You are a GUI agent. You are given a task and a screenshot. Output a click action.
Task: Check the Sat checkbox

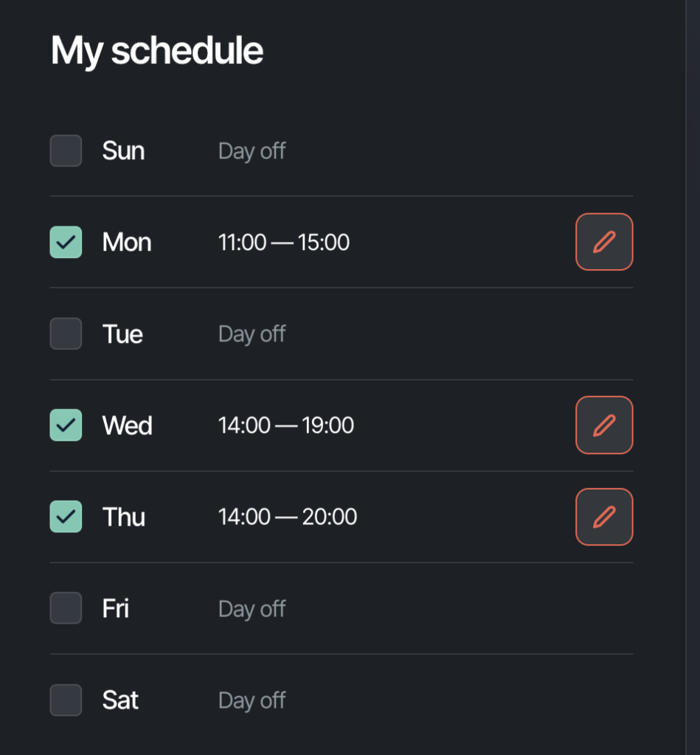point(66,700)
